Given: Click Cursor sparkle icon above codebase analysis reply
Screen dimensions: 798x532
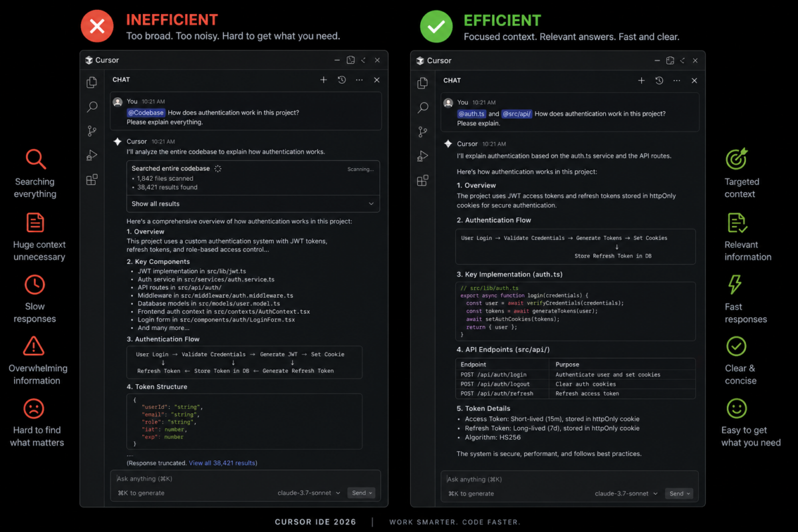Looking at the screenshot, I should (118, 142).
